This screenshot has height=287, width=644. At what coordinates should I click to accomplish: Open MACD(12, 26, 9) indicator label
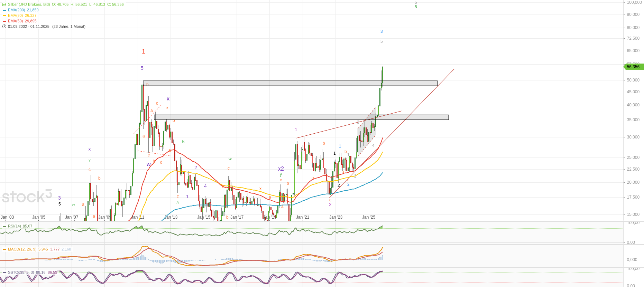point(22,249)
